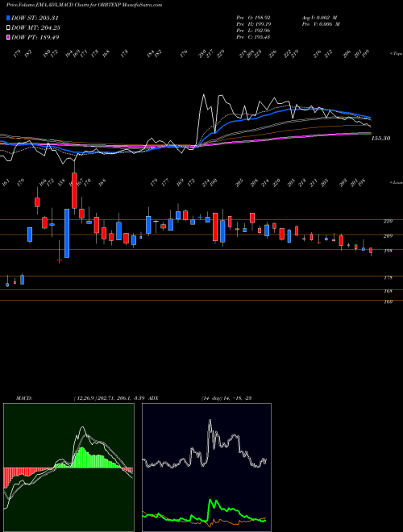Click the 'Pre O: 198.92' value
This screenshot has height=532, width=403.
click(253, 17)
